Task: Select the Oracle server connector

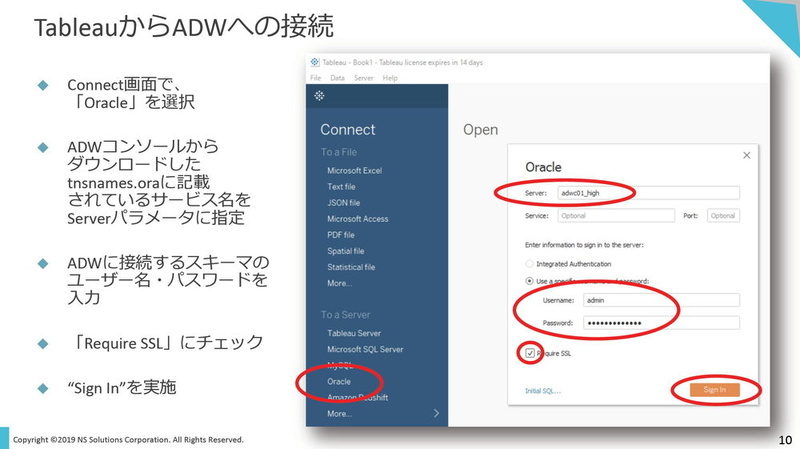Action: point(339,382)
